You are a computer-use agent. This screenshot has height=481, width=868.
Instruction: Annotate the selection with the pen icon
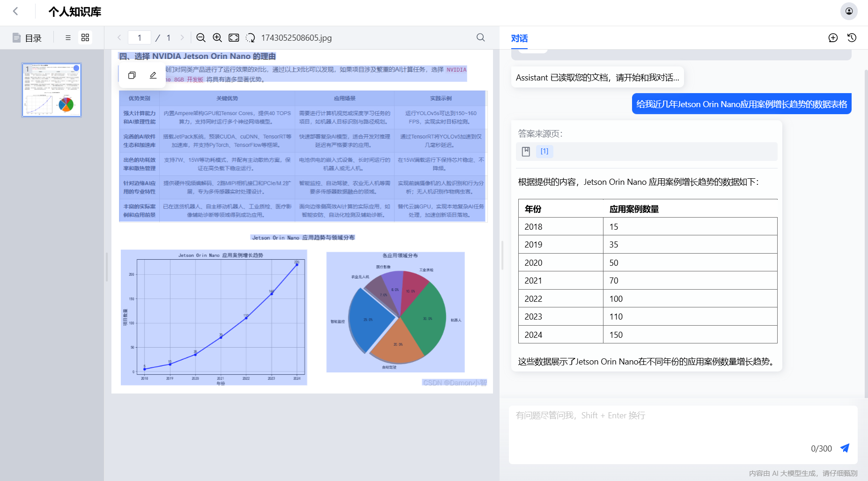pos(153,75)
